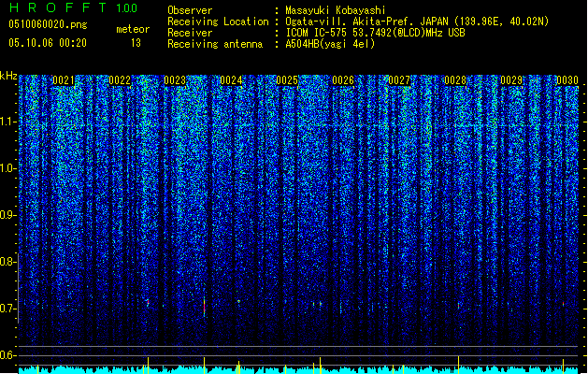Click the meteor echo dot right of 0024
Viewport: 588px width, 374px height.
(239, 301)
